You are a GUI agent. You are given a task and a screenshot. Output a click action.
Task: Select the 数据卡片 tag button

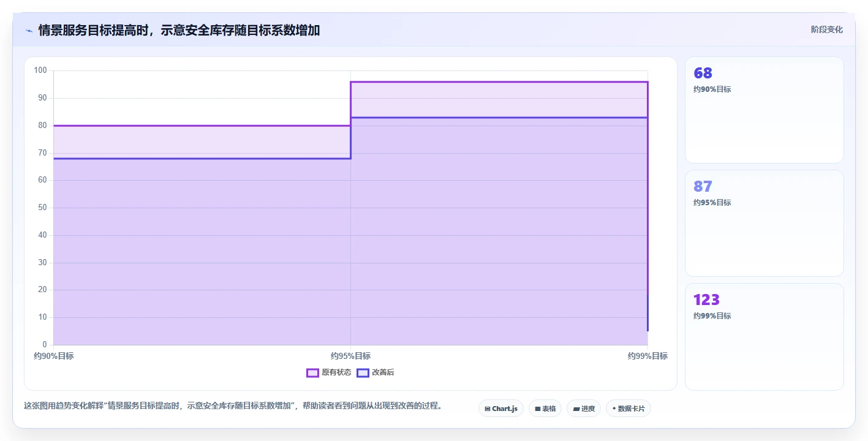(x=628, y=409)
